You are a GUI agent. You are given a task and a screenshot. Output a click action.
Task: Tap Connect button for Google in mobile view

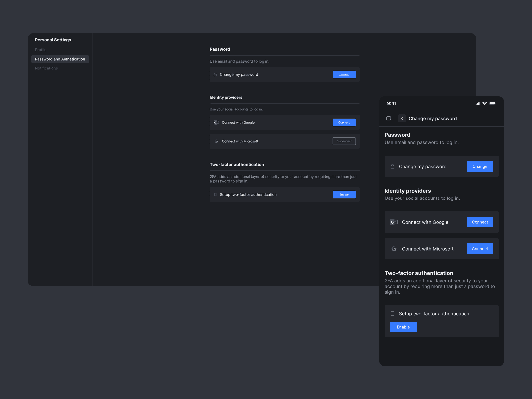pos(480,222)
